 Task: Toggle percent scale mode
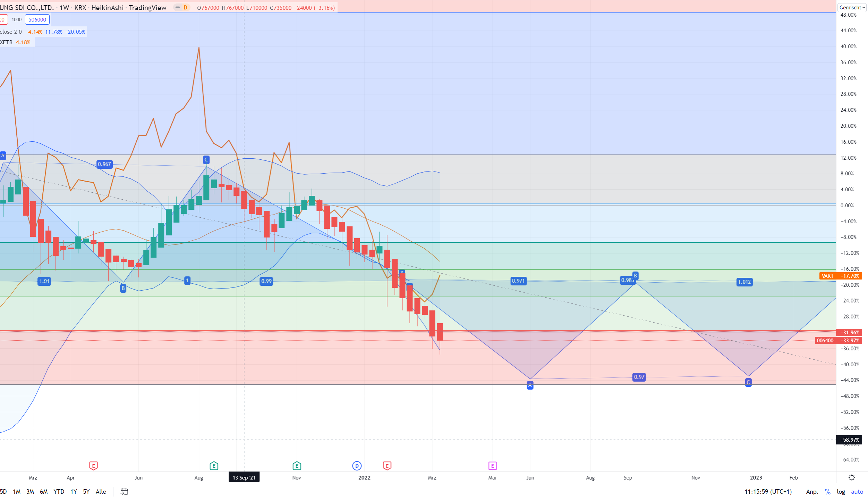[x=827, y=491]
